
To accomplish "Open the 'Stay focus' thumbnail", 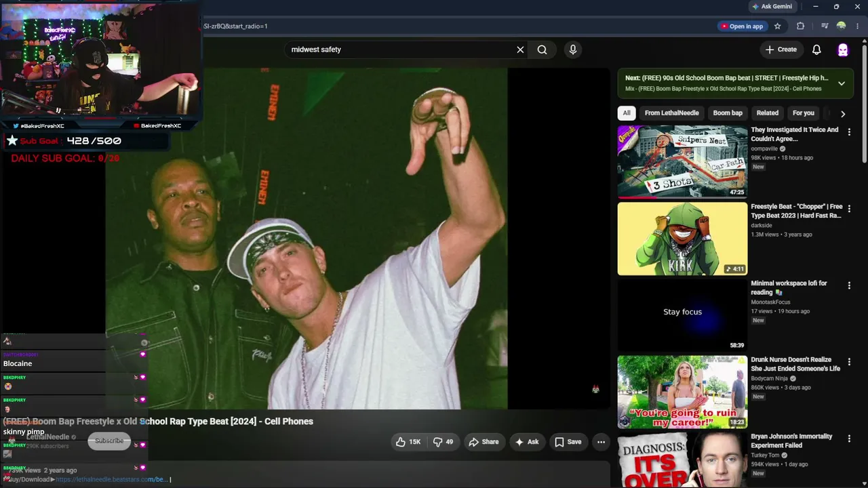I will tap(682, 315).
